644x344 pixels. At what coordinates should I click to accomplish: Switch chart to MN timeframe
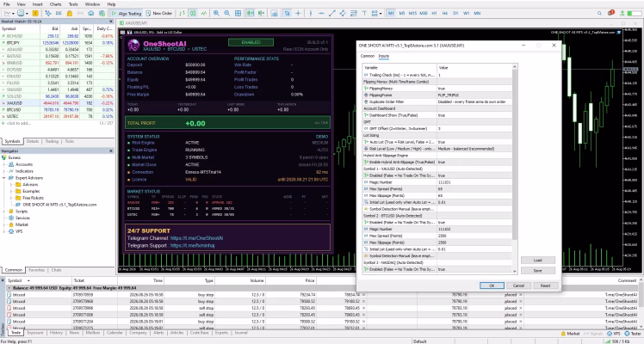(x=477, y=13)
